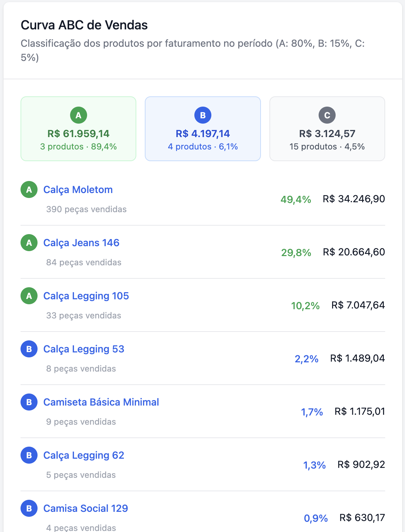Click the blue B badge in summary card

tap(203, 115)
